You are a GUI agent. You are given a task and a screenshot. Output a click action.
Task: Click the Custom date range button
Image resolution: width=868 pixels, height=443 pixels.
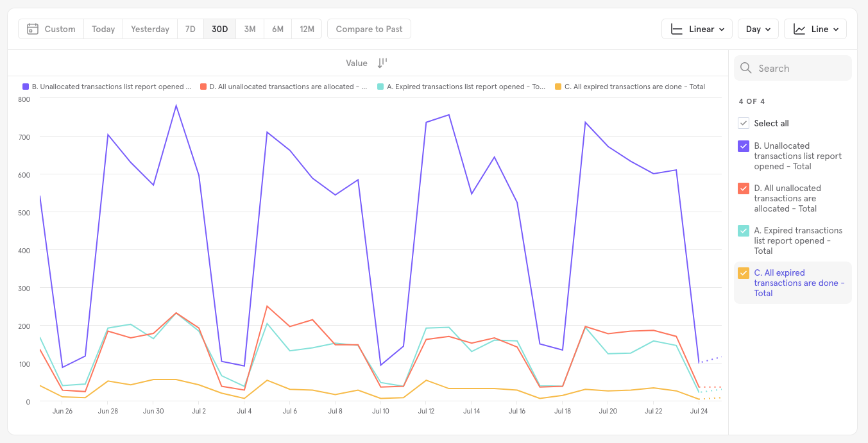pos(51,29)
